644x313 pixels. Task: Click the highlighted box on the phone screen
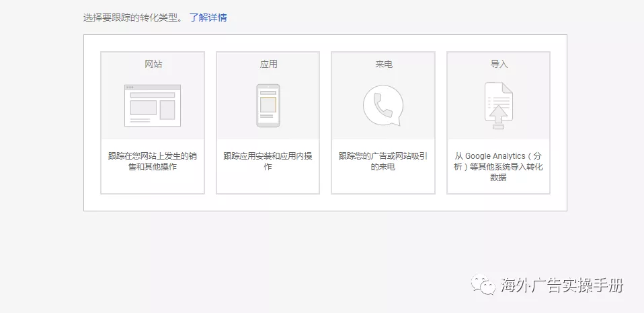point(268,104)
